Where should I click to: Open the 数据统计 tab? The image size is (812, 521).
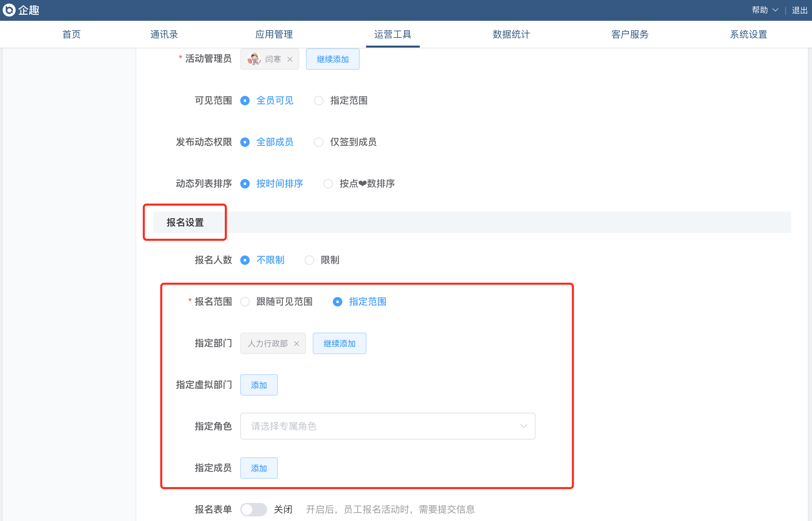click(x=511, y=35)
